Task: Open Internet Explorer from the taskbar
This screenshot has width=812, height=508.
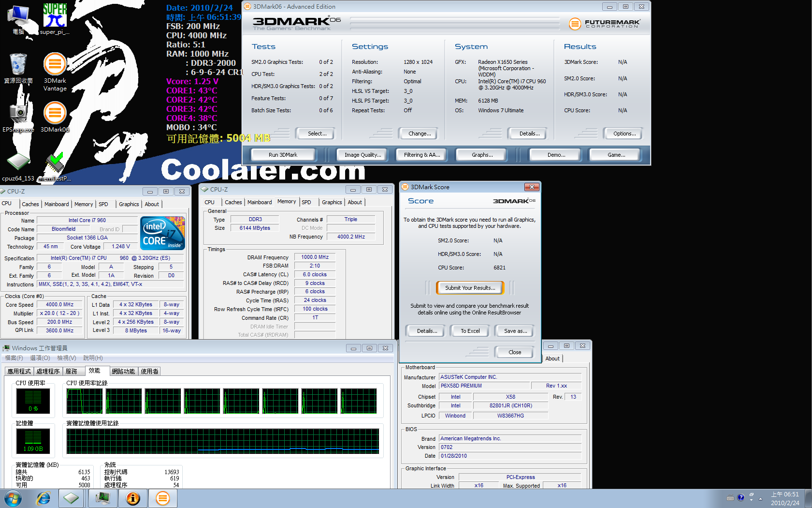Action: click(x=43, y=498)
